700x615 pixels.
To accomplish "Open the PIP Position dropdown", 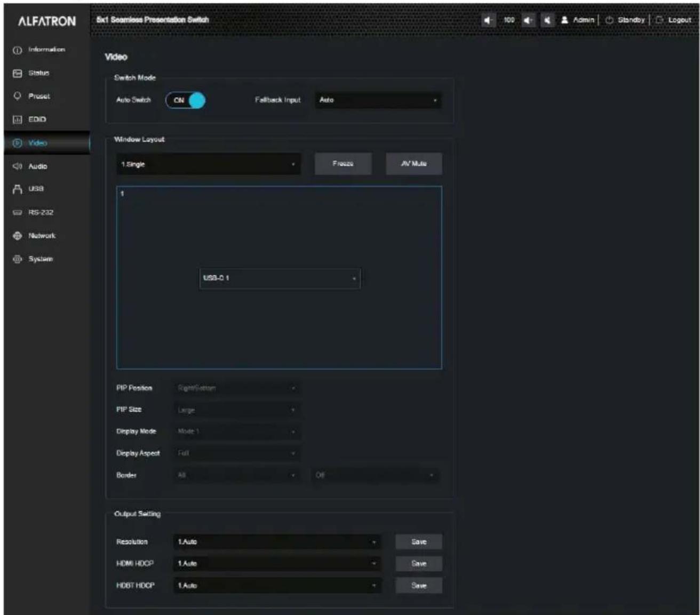I will point(237,388).
